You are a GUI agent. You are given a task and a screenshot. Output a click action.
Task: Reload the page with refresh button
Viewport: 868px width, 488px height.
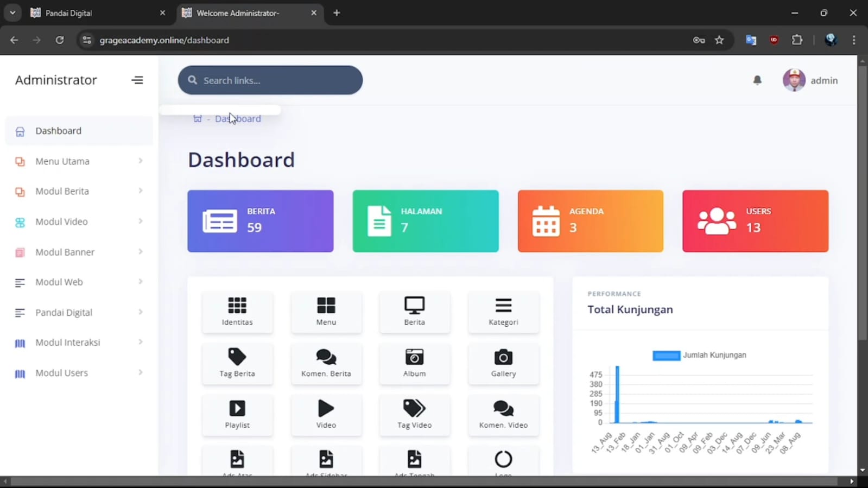60,40
